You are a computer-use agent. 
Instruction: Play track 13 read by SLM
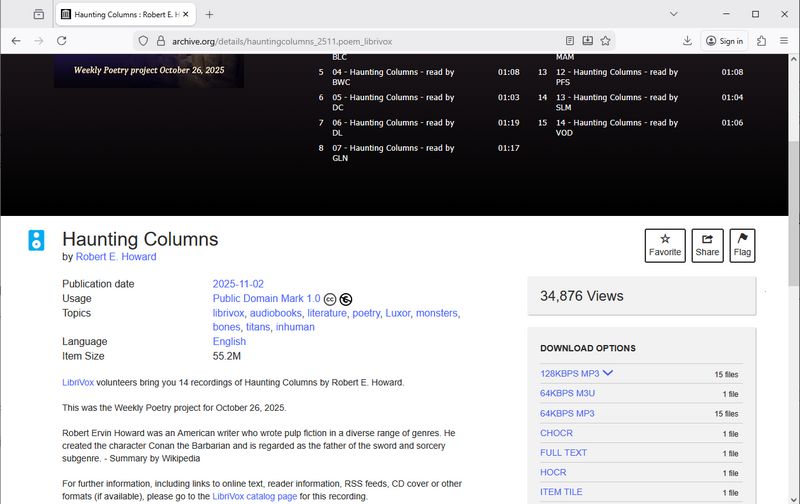click(x=641, y=103)
